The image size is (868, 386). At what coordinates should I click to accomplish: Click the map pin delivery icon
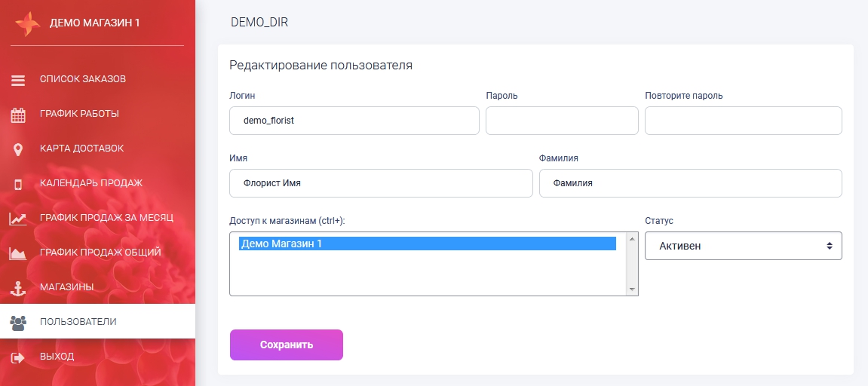click(18, 149)
